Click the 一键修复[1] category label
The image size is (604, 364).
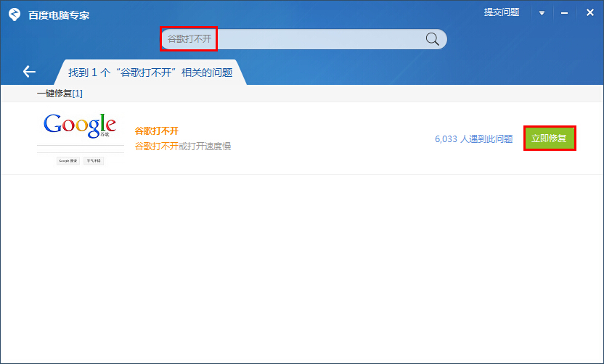pyautogui.click(x=60, y=93)
